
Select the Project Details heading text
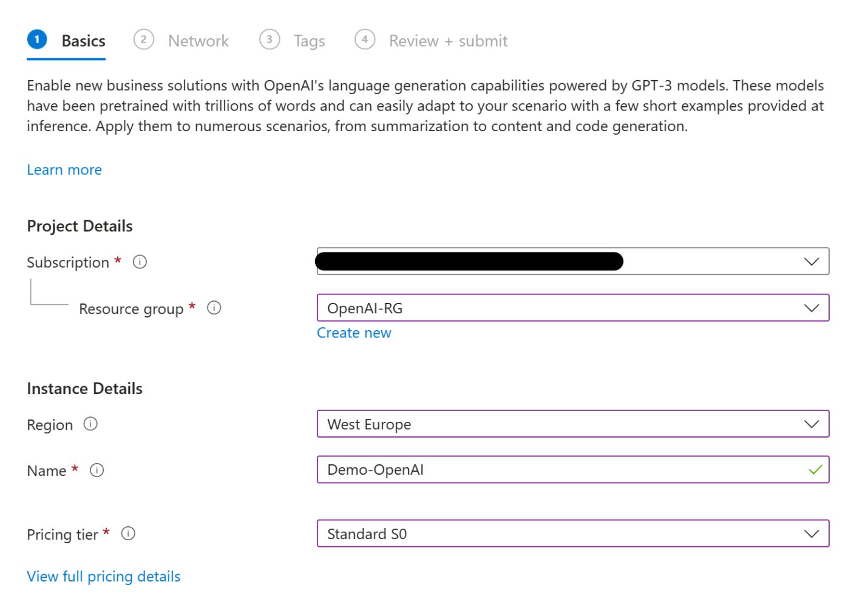tap(80, 226)
